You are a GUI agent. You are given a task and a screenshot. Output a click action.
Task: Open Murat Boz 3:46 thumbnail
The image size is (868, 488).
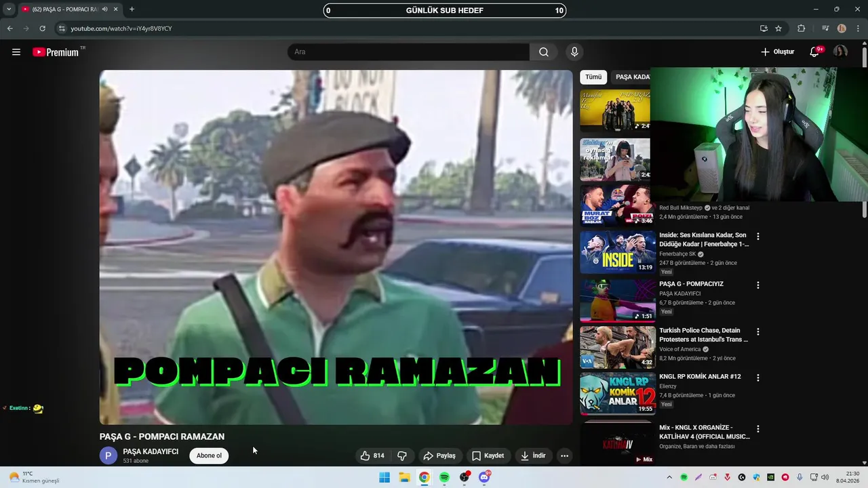(617, 205)
